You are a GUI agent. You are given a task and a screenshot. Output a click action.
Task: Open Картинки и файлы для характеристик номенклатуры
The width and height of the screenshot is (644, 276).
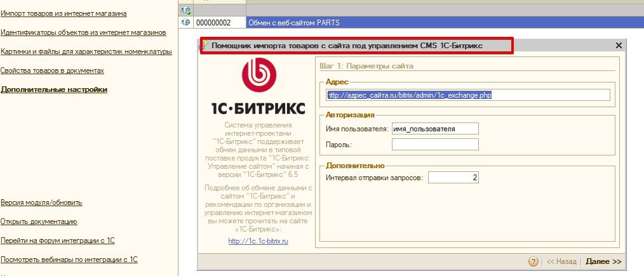(86, 51)
